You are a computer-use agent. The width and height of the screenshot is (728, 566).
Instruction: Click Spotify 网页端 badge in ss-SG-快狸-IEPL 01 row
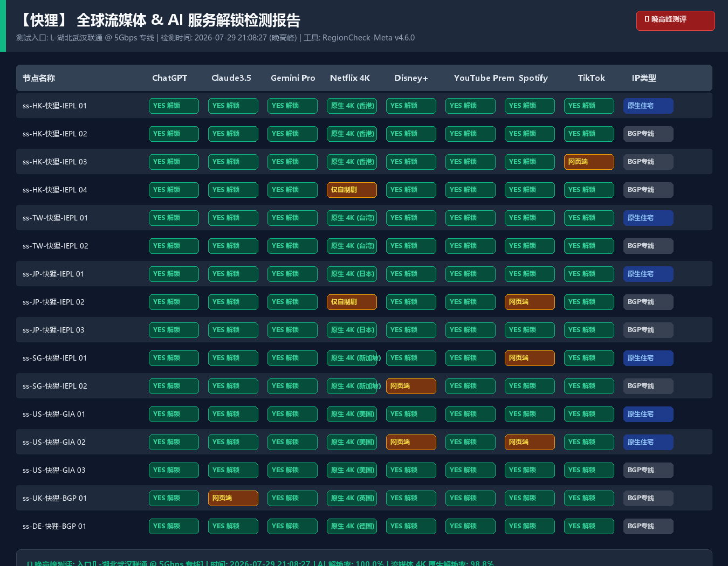(x=530, y=358)
